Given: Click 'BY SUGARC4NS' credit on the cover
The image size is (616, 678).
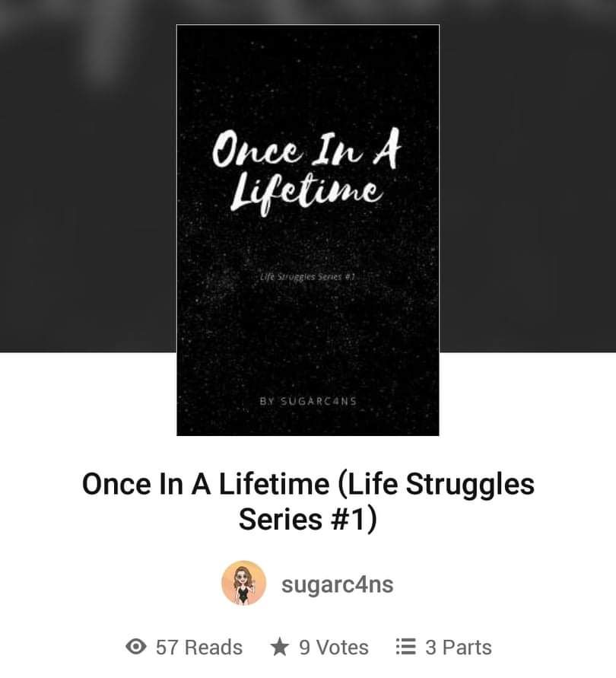Looking at the screenshot, I should tap(308, 401).
